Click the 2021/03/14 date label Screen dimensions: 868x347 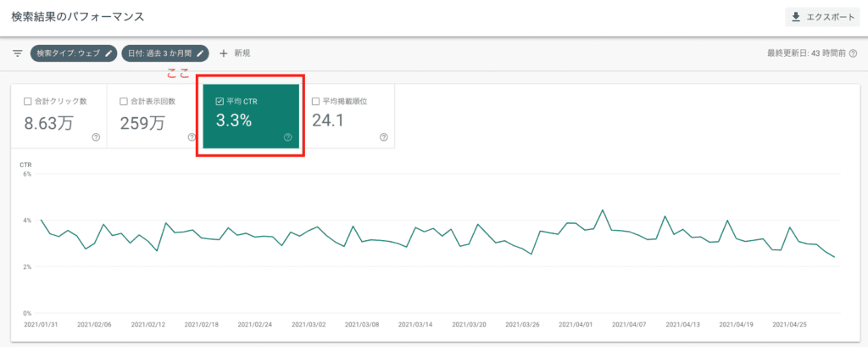[415, 325]
